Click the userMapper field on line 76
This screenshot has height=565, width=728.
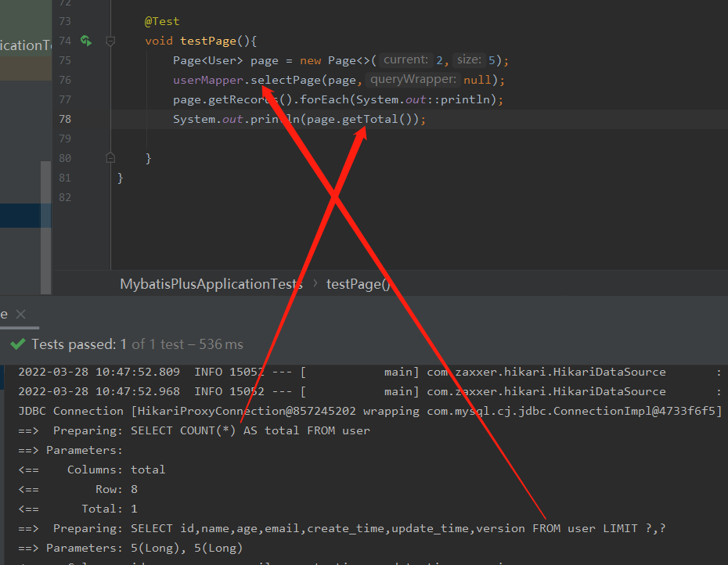click(208, 80)
